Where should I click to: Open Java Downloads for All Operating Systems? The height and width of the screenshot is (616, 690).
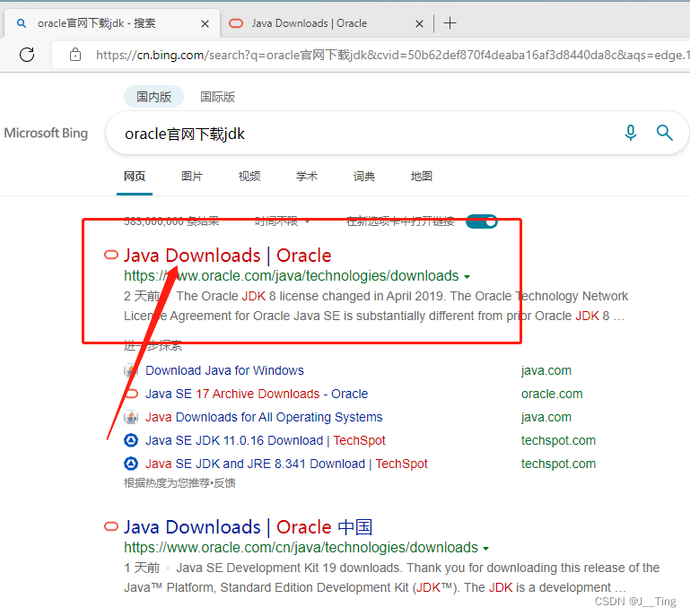pyautogui.click(x=264, y=417)
